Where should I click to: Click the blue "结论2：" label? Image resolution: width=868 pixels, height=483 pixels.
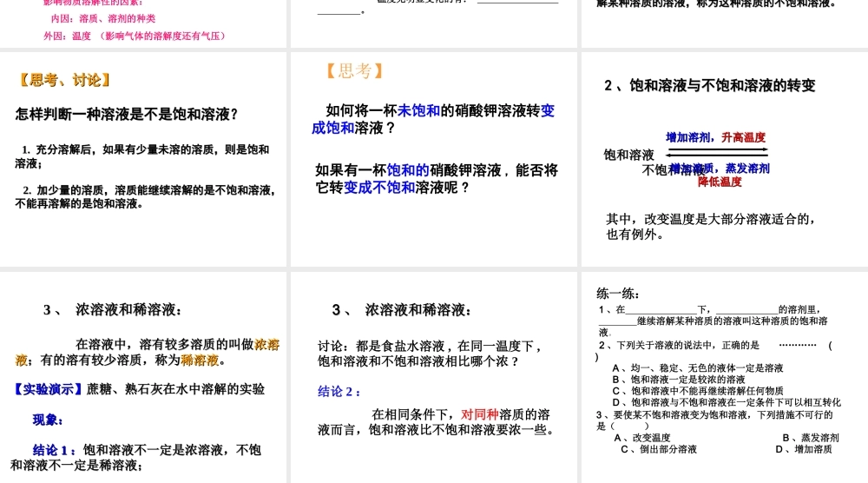coord(339,392)
